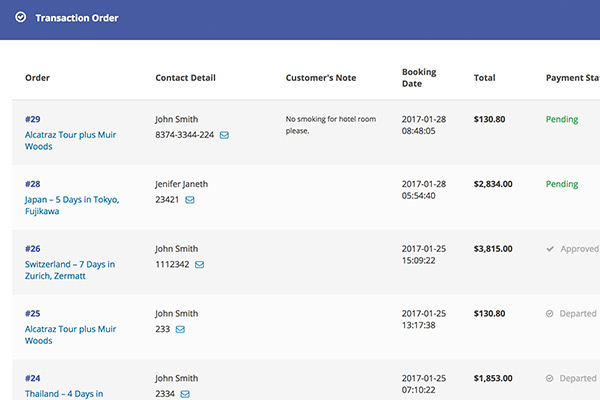Click the Departed status icon for order #24
This screenshot has width=600, height=400.
[550, 378]
